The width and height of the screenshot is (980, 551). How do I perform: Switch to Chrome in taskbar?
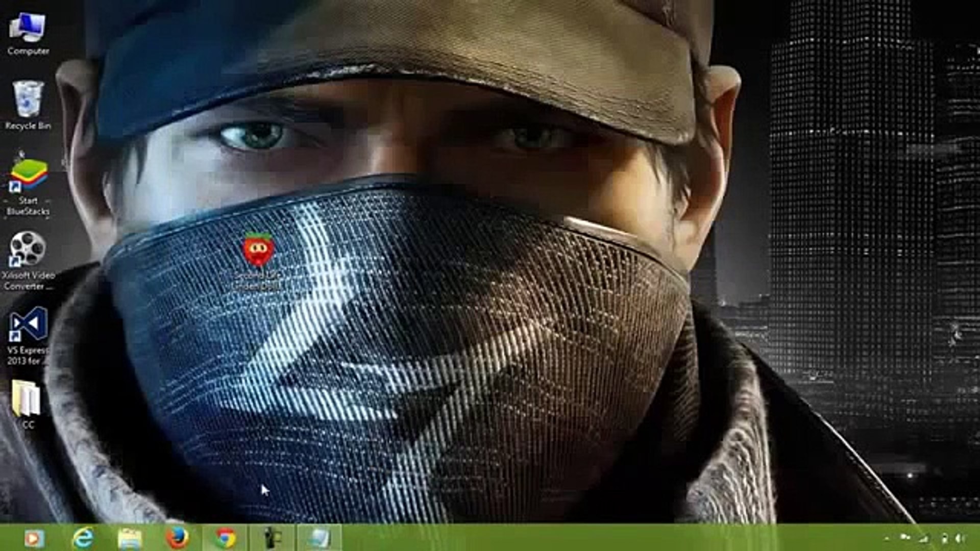(225, 538)
